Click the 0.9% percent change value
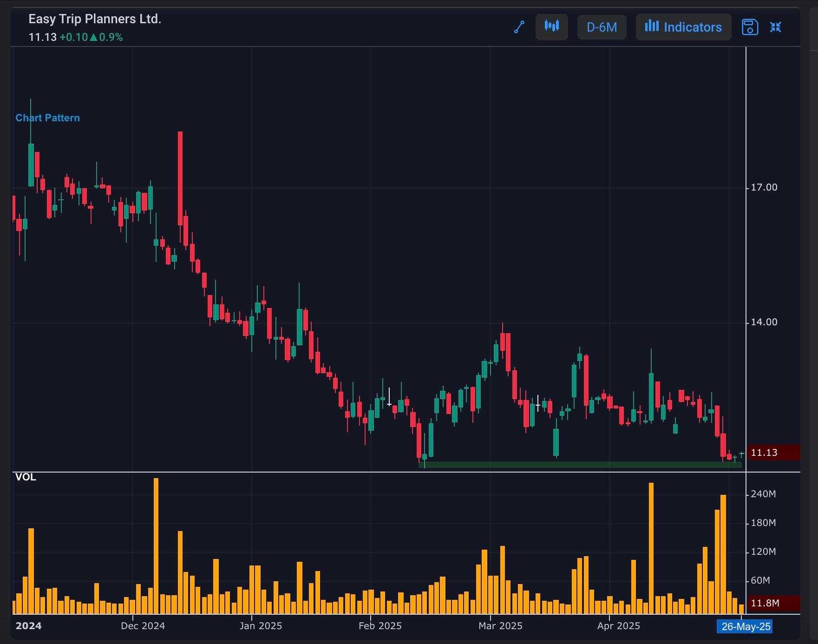 click(111, 37)
